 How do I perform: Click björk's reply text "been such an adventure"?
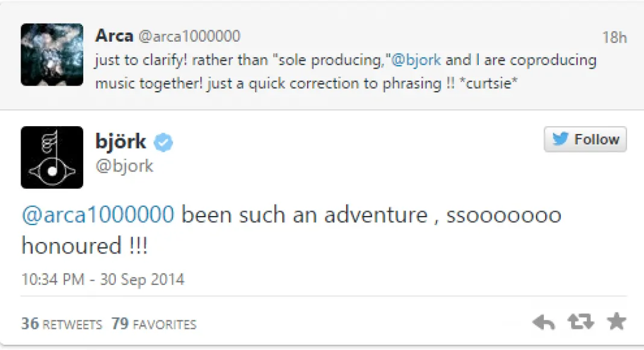click(x=308, y=214)
